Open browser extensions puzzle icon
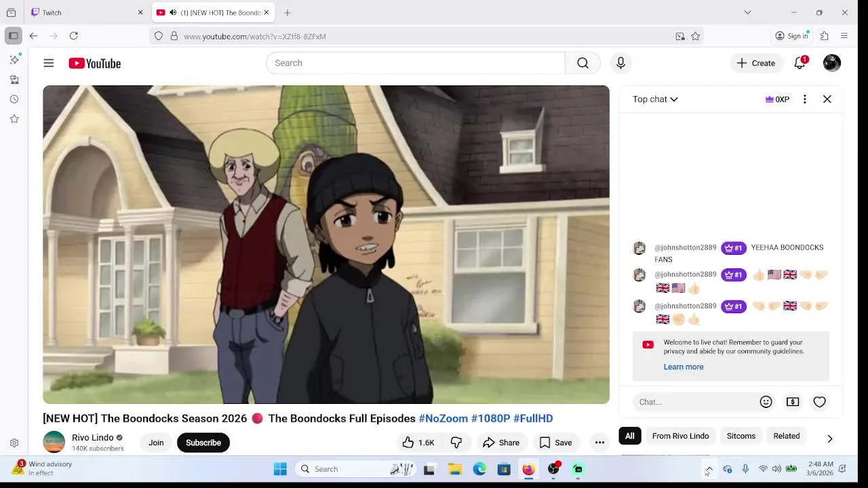 tap(825, 36)
